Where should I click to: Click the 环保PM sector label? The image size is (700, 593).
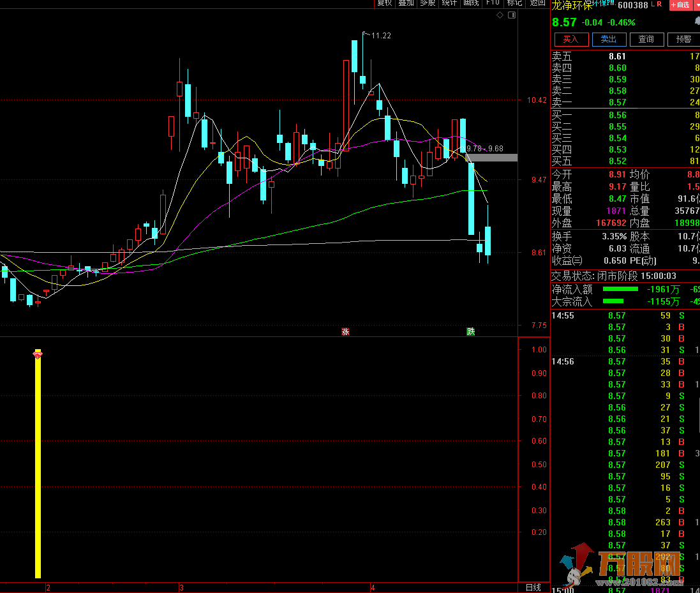tap(604, 3)
